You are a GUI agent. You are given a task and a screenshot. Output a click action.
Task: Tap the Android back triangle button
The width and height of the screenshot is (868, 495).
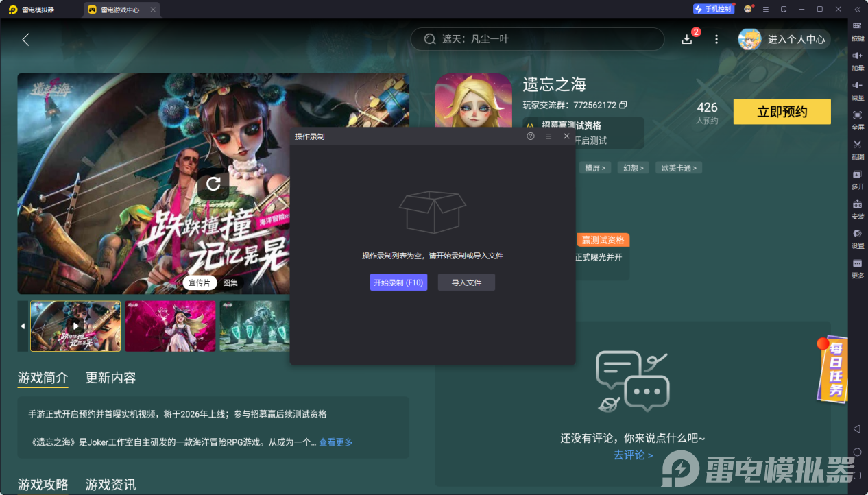857,428
